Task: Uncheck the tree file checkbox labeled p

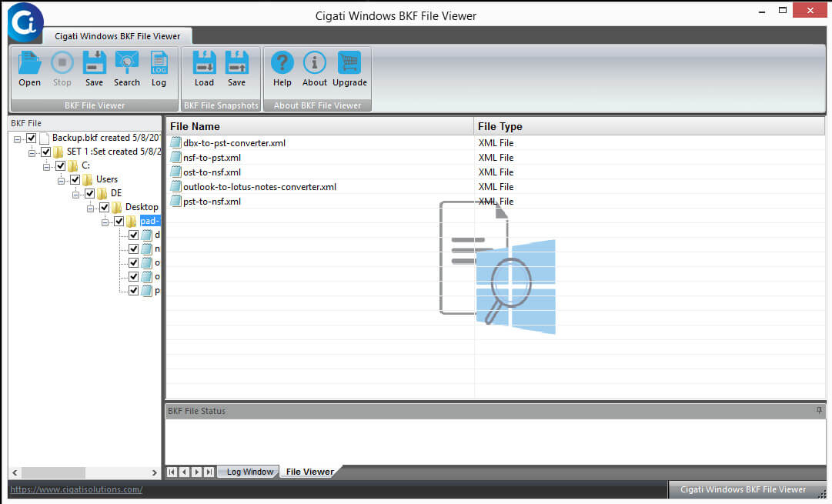Action: [x=133, y=290]
